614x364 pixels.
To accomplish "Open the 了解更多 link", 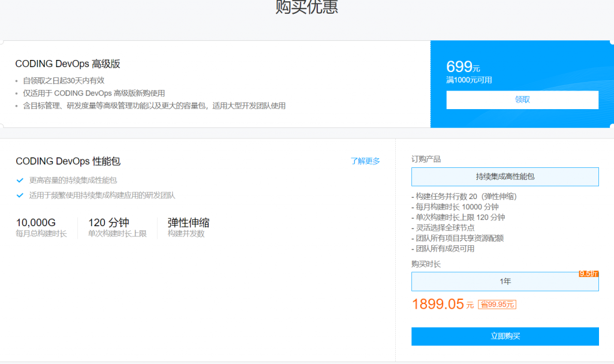I will pos(365,161).
